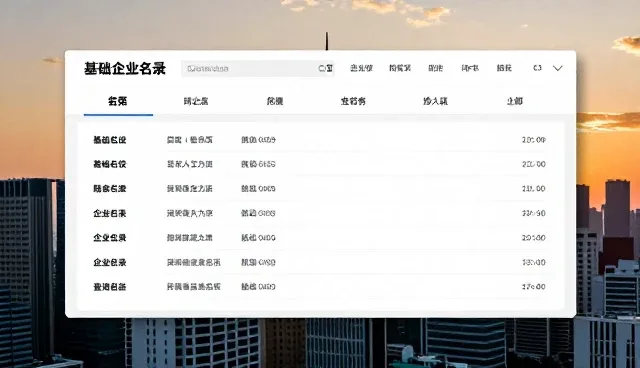Click the 基础企业名录 heading

(125, 69)
